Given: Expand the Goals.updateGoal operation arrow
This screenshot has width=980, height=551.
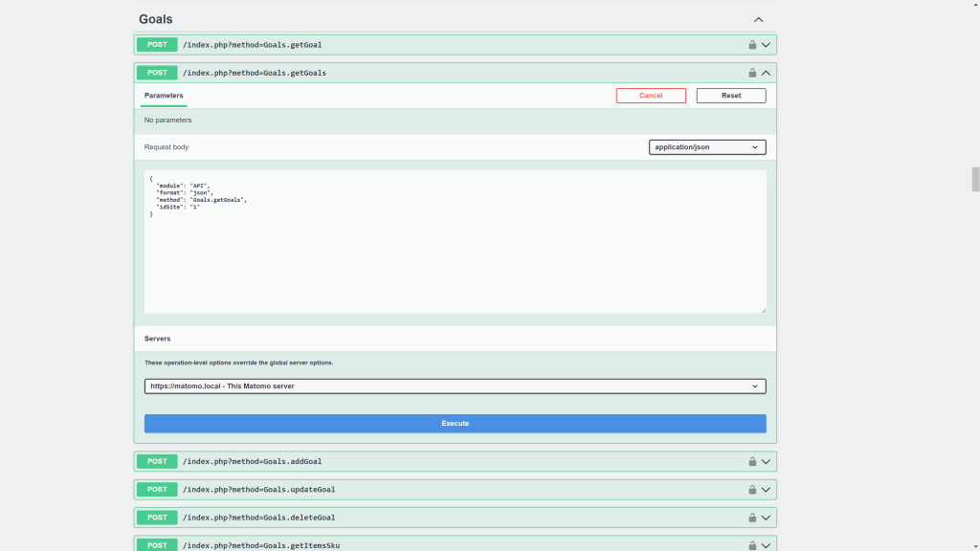Looking at the screenshot, I should tap(766, 490).
